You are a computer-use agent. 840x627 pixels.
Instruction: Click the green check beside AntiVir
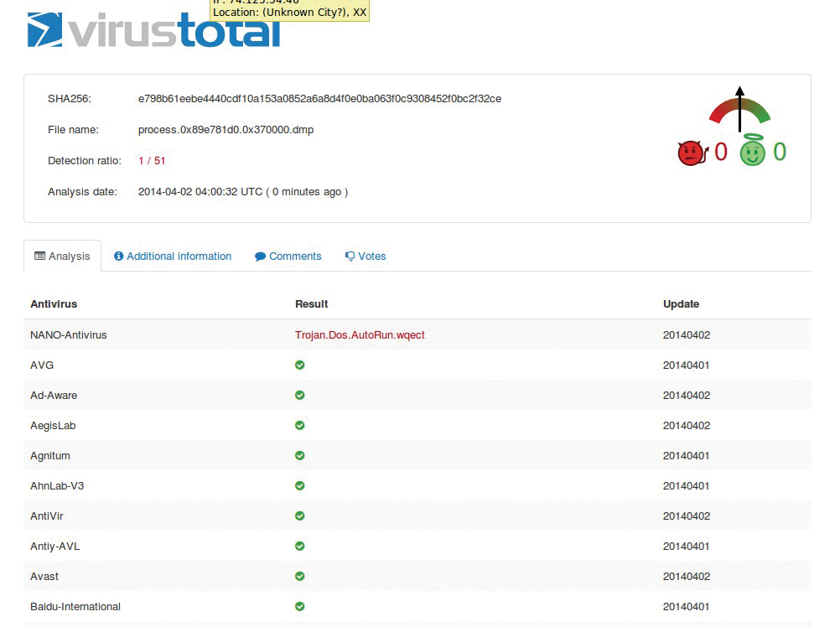pyautogui.click(x=299, y=516)
